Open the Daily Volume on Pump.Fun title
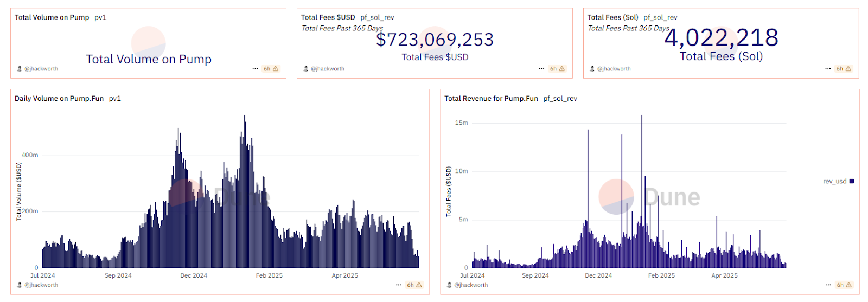The width and height of the screenshot is (868, 302). [x=59, y=99]
